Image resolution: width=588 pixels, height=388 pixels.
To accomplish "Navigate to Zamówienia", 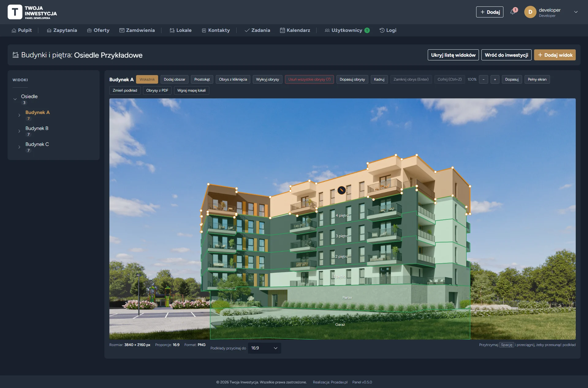I will point(137,30).
